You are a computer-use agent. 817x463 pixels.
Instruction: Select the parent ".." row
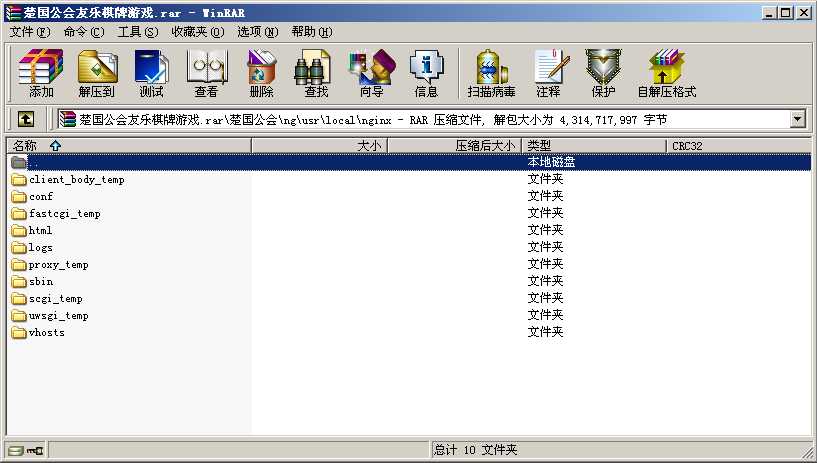click(x=409, y=162)
